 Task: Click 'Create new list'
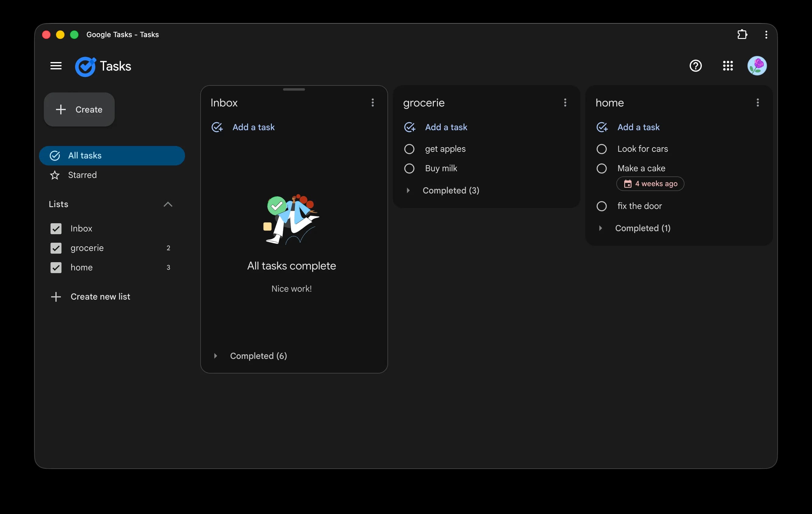coord(100,297)
